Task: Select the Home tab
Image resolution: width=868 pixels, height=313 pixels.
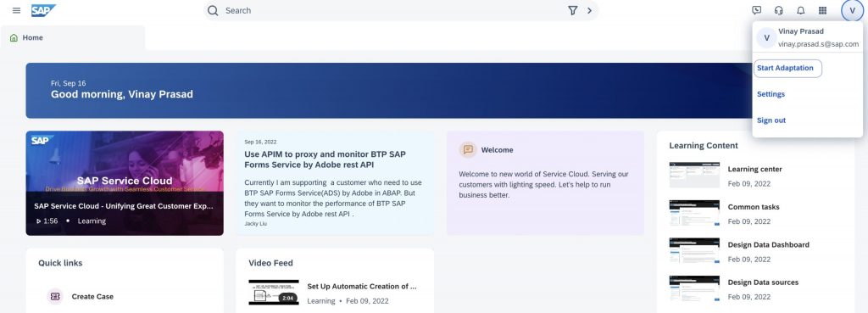Action: pos(73,37)
